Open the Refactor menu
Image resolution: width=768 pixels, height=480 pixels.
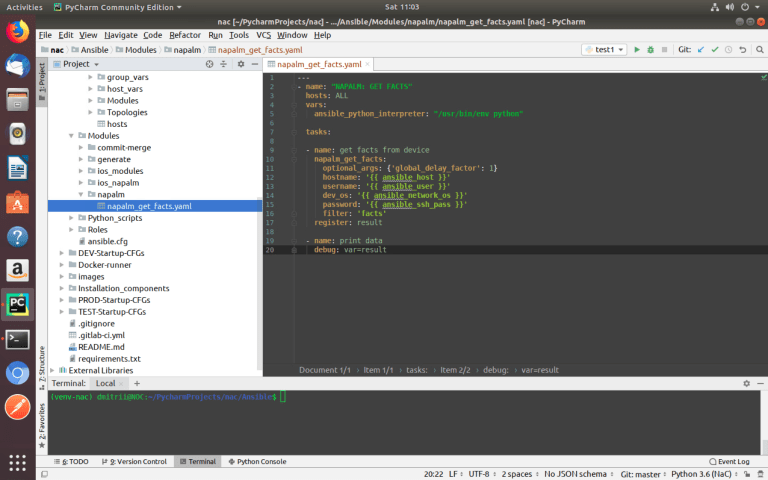pos(185,35)
